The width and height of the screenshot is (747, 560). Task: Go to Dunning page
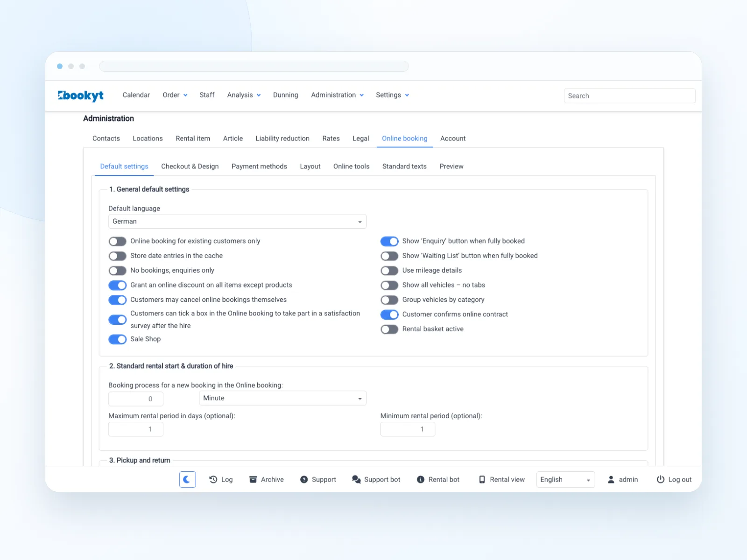coord(286,95)
